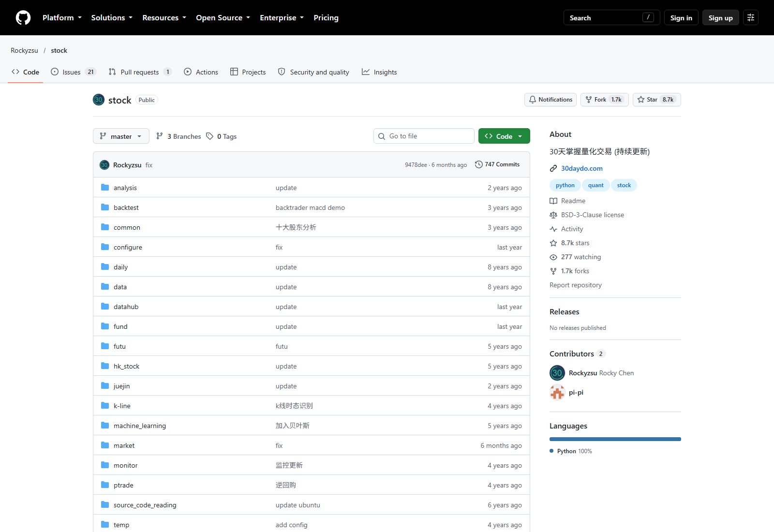Click the Sign up button
The width and height of the screenshot is (774, 532).
721,18
